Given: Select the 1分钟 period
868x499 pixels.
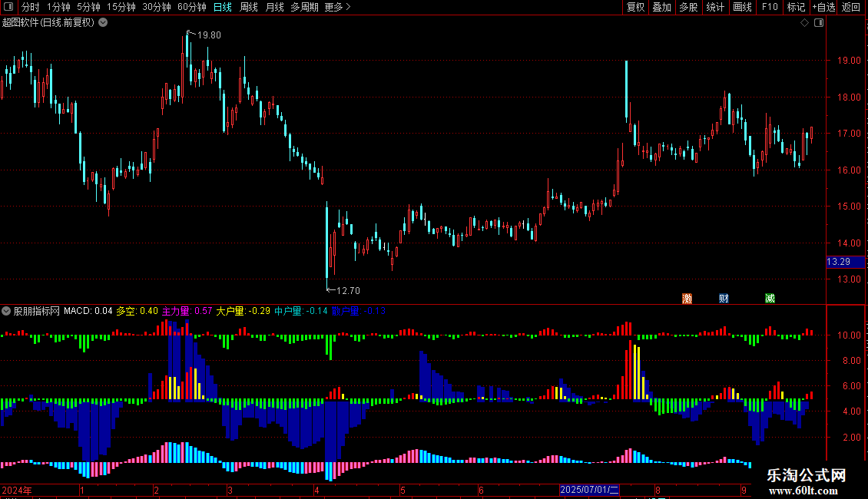Looking at the screenshot, I should pos(58,7).
